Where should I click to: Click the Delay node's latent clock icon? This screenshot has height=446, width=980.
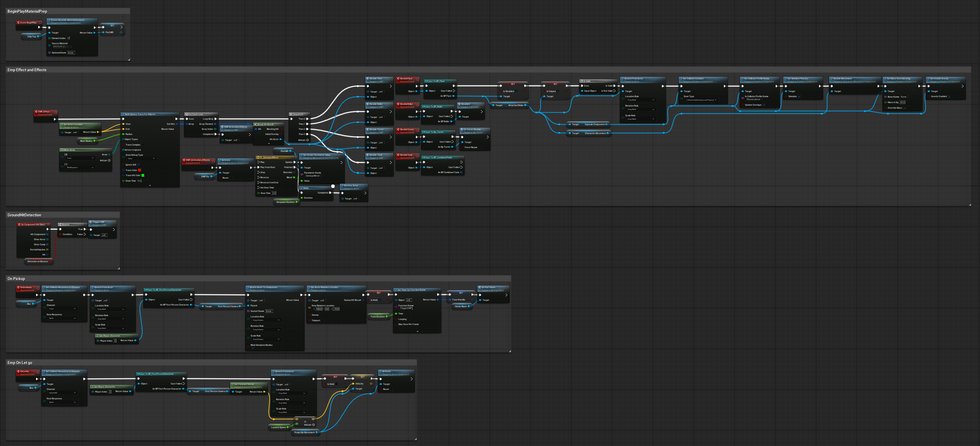[x=333, y=186]
